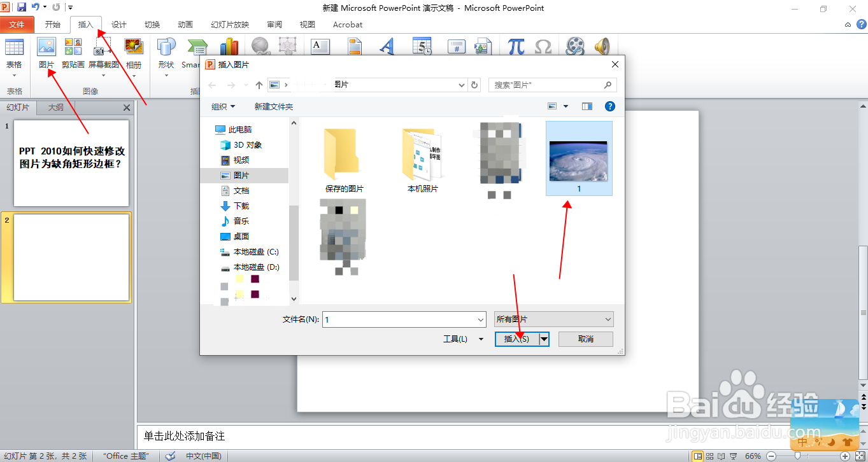Click the Undo icon in quick access toolbar

point(36,7)
